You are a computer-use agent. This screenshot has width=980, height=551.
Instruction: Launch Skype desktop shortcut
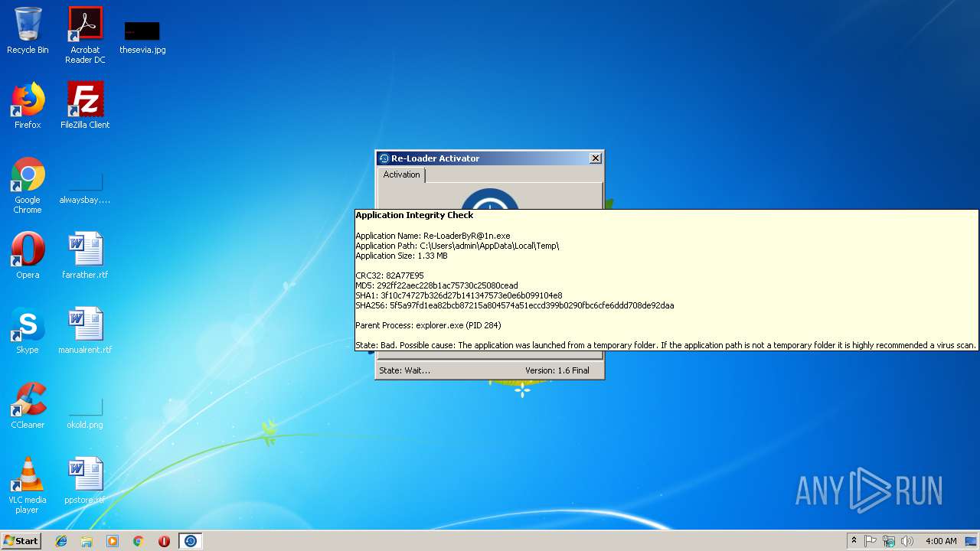(x=28, y=331)
